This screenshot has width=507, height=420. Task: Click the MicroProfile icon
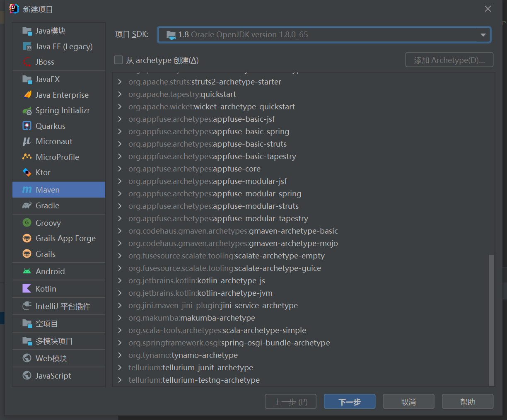click(x=27, y=157)
